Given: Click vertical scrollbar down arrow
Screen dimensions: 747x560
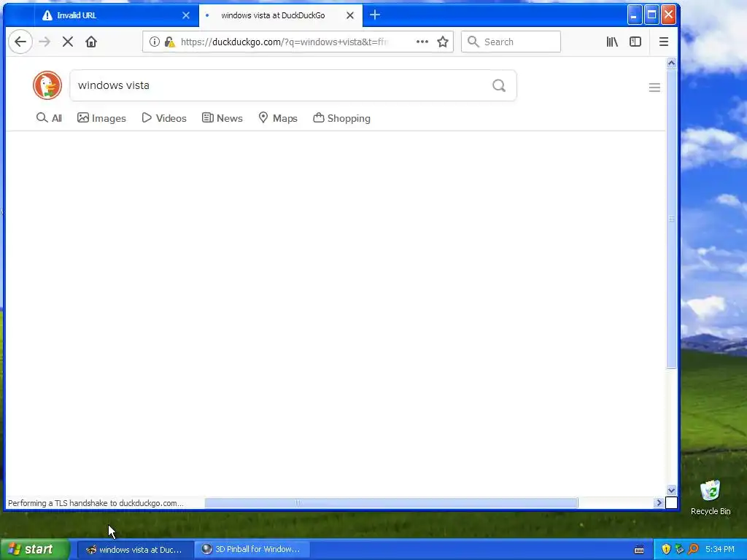Looking at the screenshot, I should (x=671, y=490).
